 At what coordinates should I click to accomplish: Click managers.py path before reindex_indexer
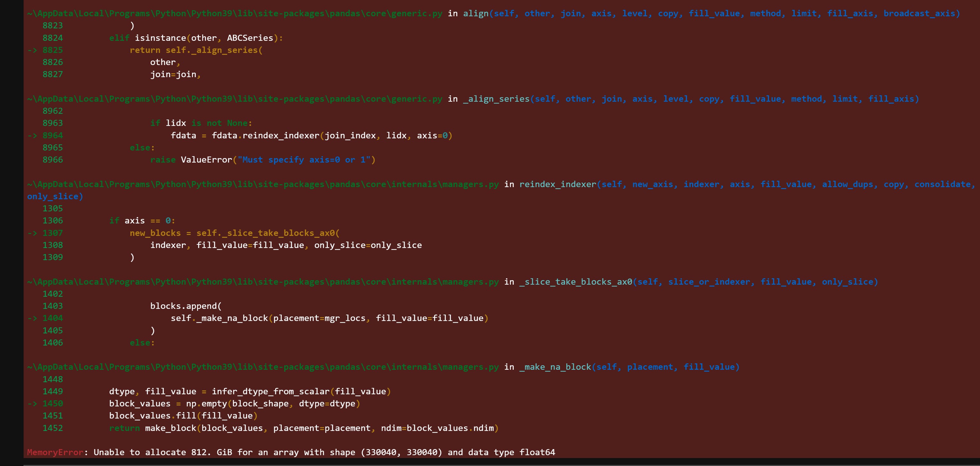pos(262,184)
